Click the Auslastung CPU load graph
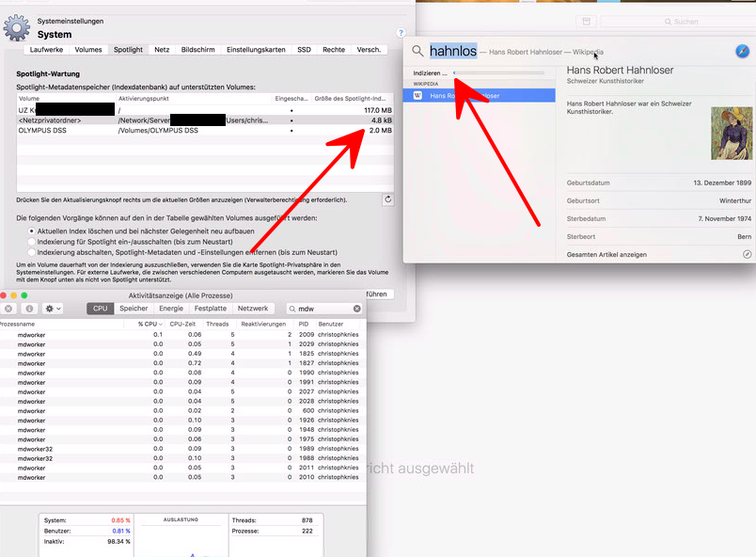 pos(181,540)
